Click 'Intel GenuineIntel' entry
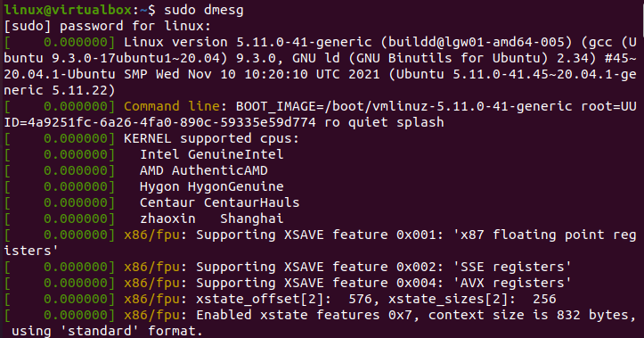 211,154
